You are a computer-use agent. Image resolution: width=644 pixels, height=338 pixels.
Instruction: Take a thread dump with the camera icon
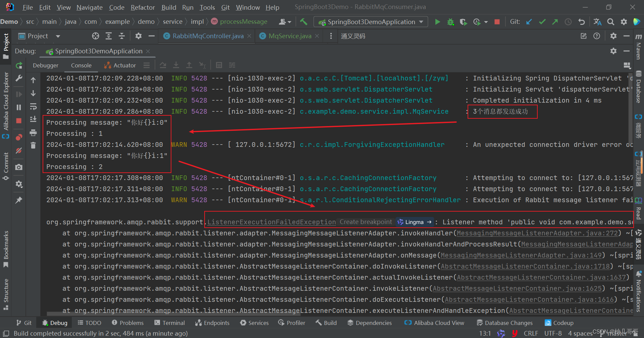point(19,167)
